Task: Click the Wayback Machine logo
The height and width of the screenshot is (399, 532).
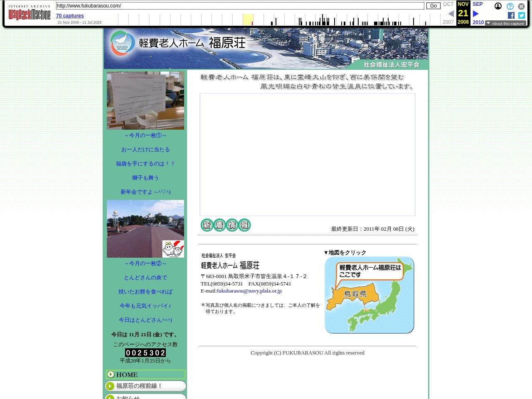Action: (29, 14)
